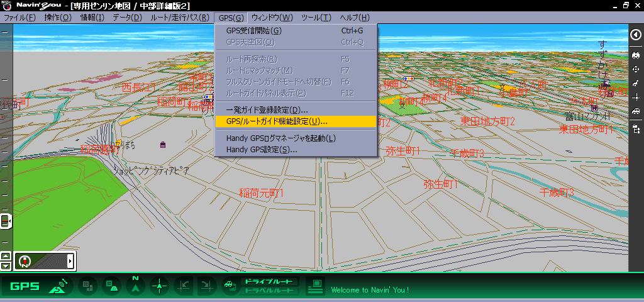Select the トラベルルート button
644x302 pixels.
click(269, 291)
